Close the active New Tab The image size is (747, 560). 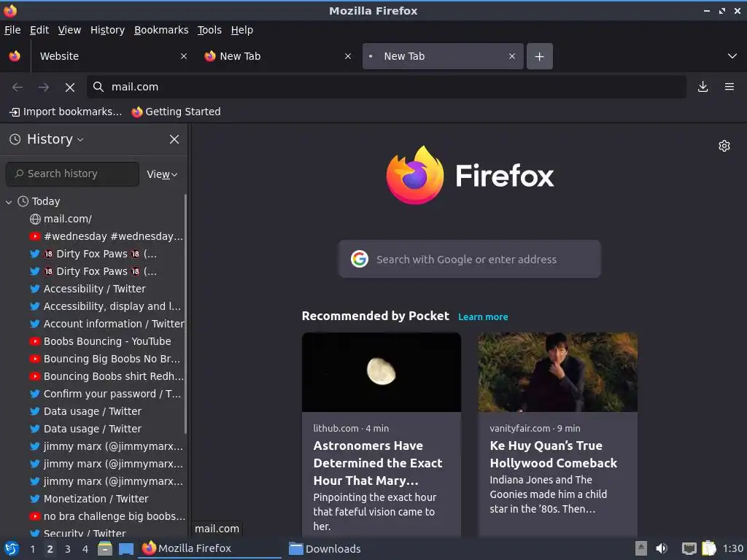[511, 56]
